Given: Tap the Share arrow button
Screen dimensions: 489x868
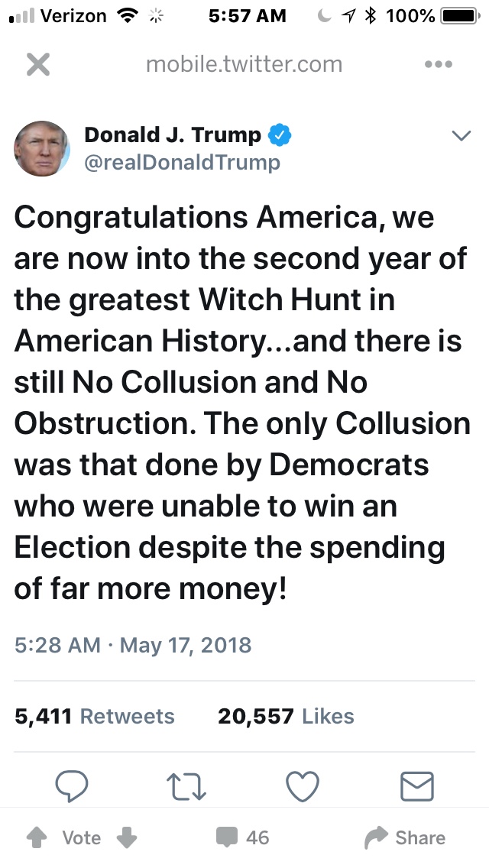Looking at the screenshot, I should (406, 838).
